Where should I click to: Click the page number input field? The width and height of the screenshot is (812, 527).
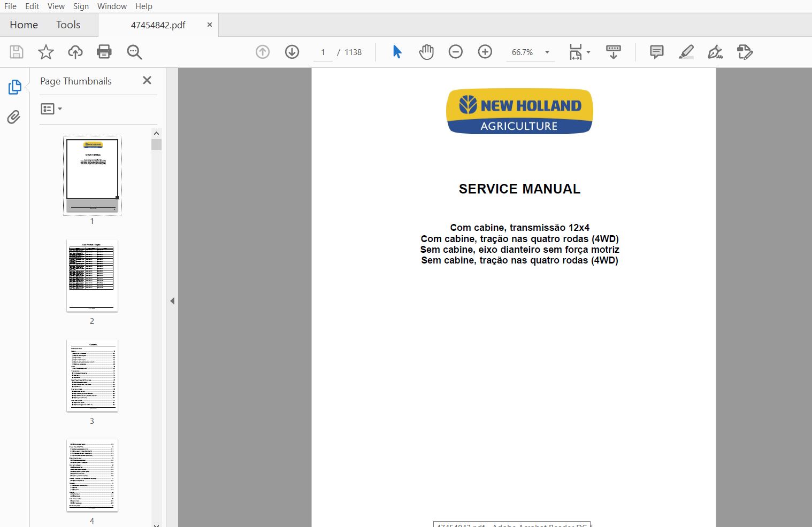coord(323,52)
